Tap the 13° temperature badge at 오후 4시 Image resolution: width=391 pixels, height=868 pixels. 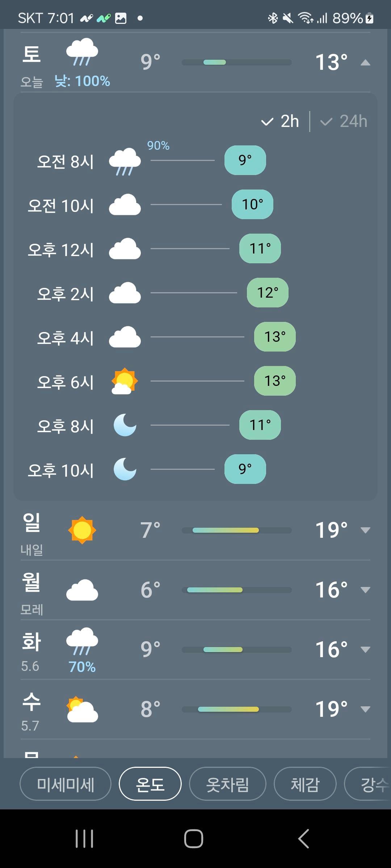click(275, 337)
